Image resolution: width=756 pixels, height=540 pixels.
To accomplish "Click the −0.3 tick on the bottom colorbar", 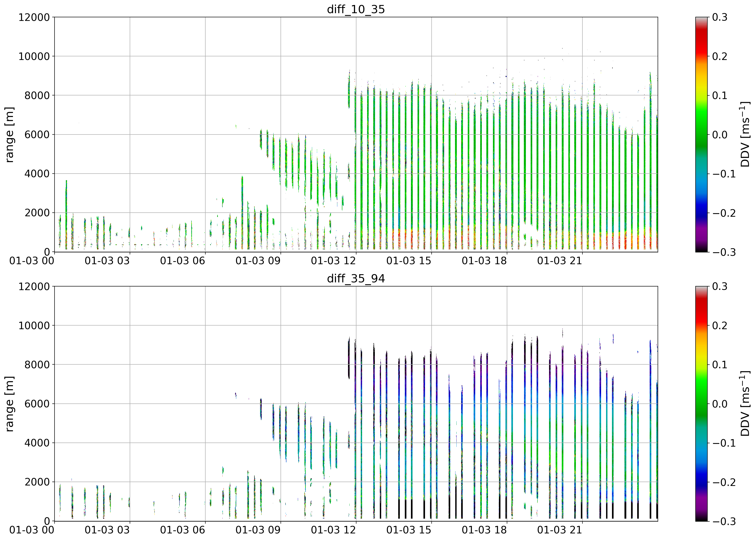I will [724, 521].
